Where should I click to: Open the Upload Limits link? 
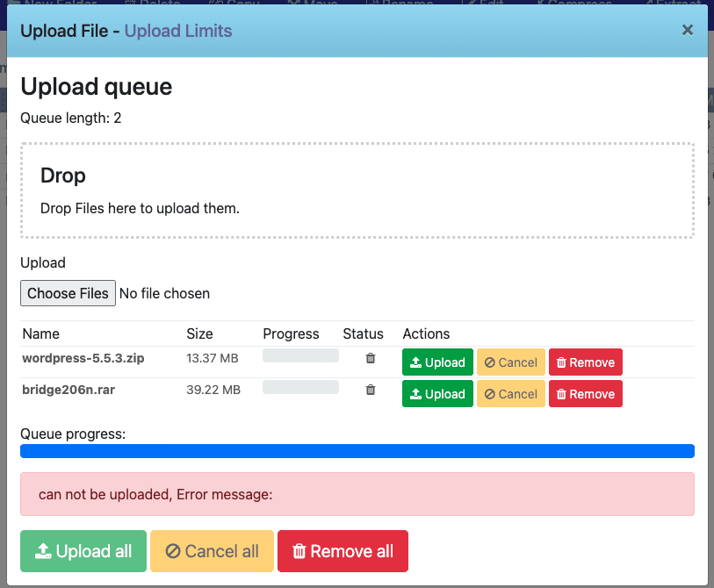tap(178, 31)
